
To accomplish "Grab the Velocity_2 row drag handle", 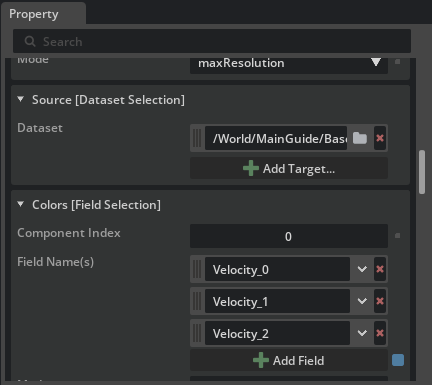I will click(197, 333).
